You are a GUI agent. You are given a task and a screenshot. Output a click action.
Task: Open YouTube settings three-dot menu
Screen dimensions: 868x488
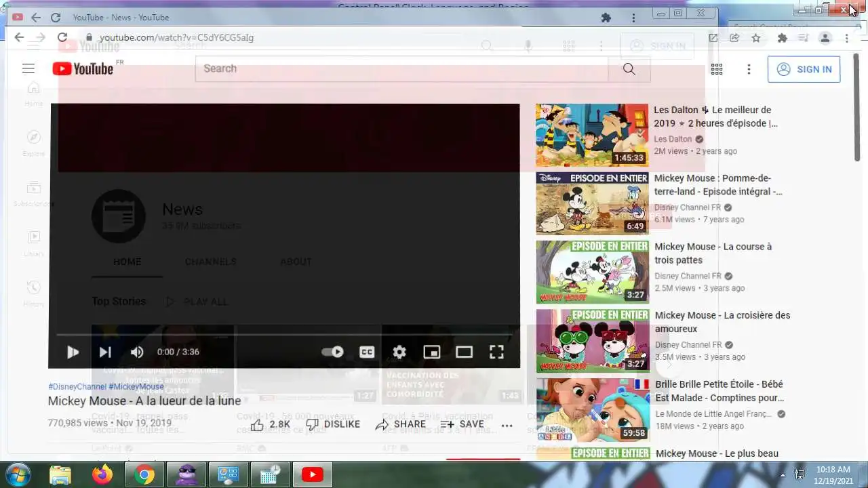pos(749,69)
